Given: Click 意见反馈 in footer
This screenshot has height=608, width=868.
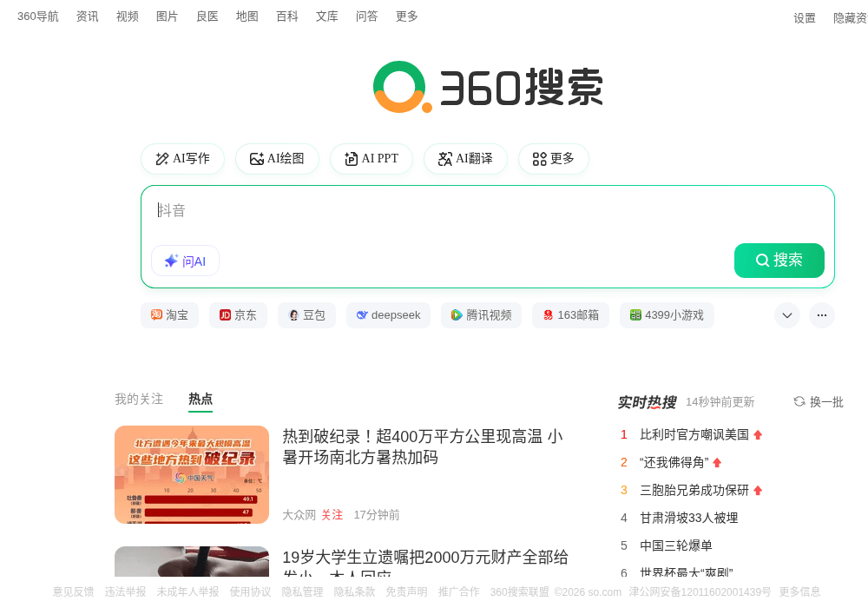Looking at the screenshot, I should point(73,592).
